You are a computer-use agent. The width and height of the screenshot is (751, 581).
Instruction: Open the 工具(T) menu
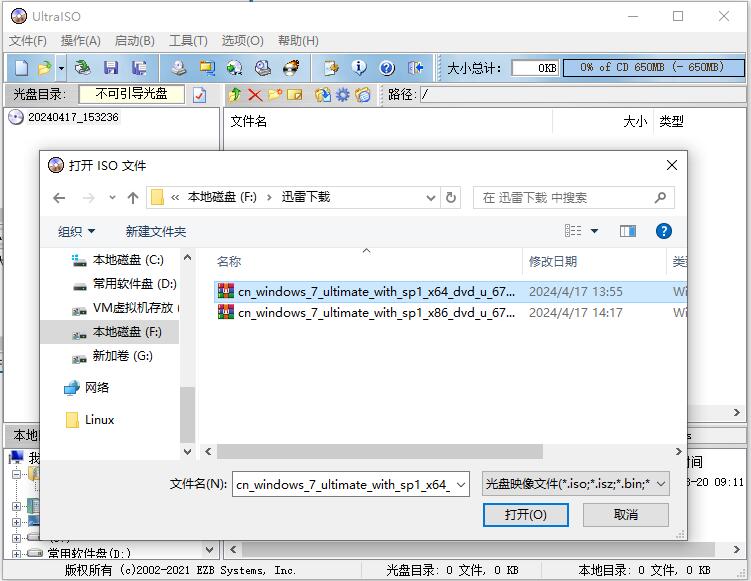[188, 41]
